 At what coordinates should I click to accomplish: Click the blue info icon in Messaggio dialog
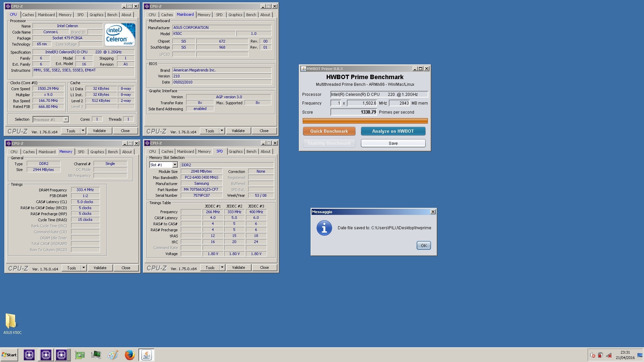[324, 228]
